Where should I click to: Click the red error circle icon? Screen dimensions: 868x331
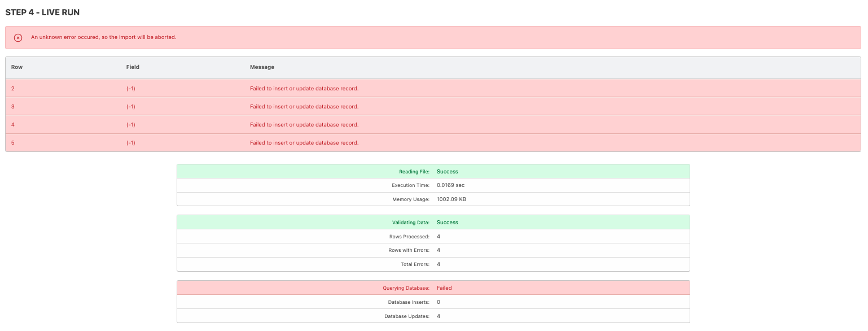point(18,38)
